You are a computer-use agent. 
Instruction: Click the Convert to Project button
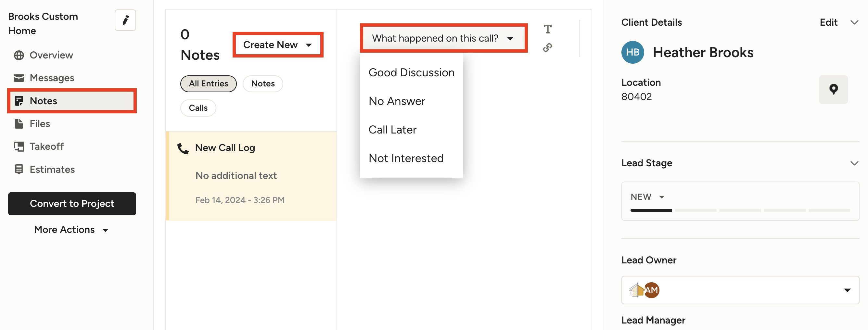[x=72, y=204]
